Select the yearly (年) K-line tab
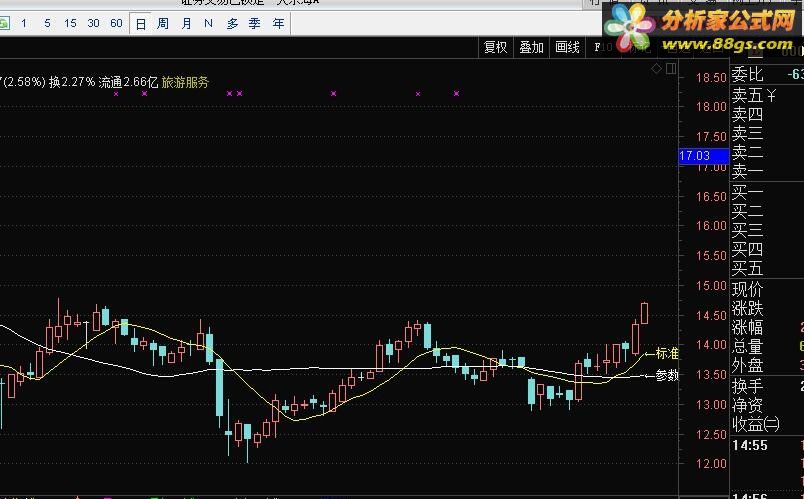Viewport: 804px width, 499px height. (278, 24)
